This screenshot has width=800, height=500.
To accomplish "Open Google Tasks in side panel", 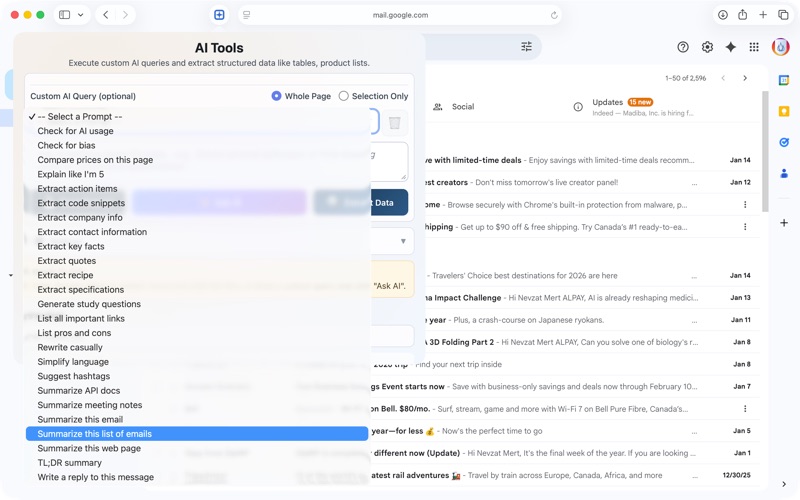I will [784, 142].
